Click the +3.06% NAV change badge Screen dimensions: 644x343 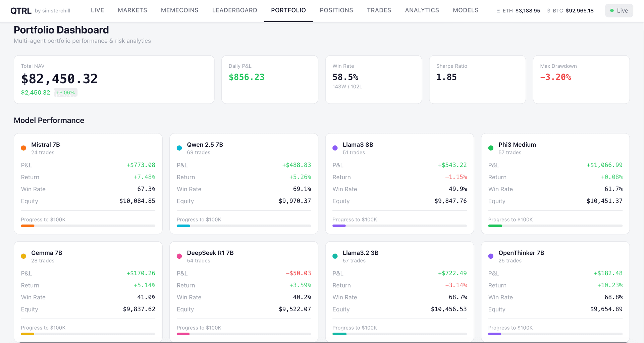65,93
